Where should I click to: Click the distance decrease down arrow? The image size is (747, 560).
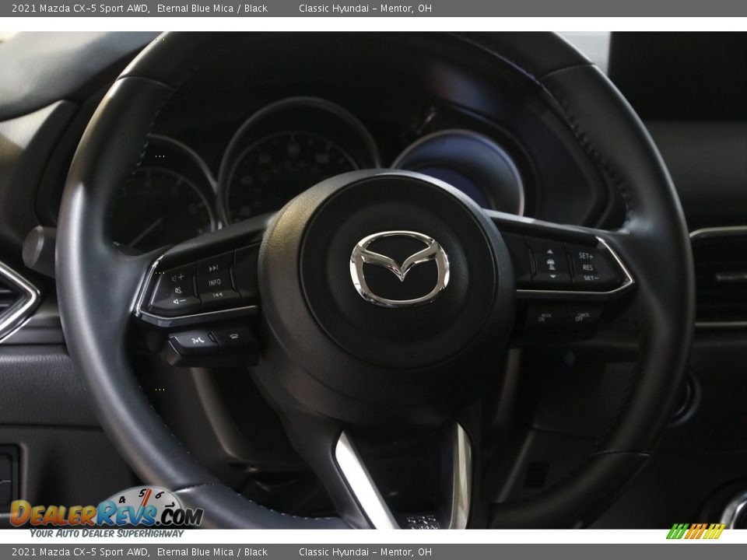[552, 277]
